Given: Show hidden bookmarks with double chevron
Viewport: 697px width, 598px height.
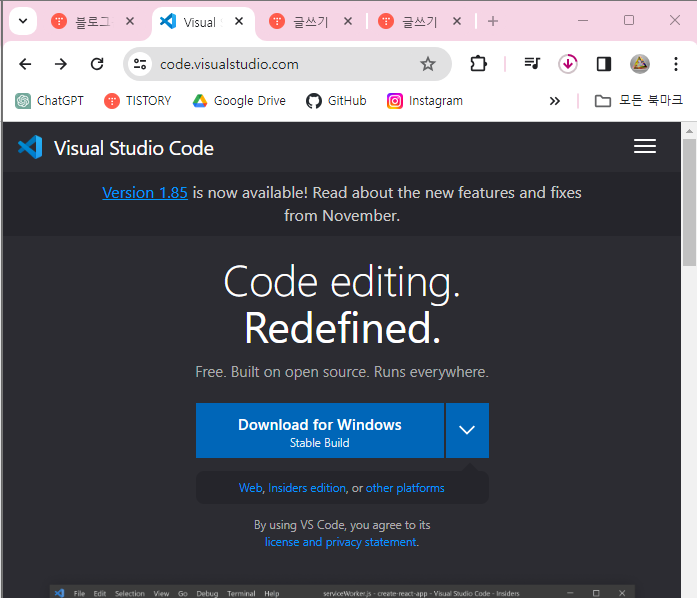Looking at the screenshot, I should [x=554, y=101].
